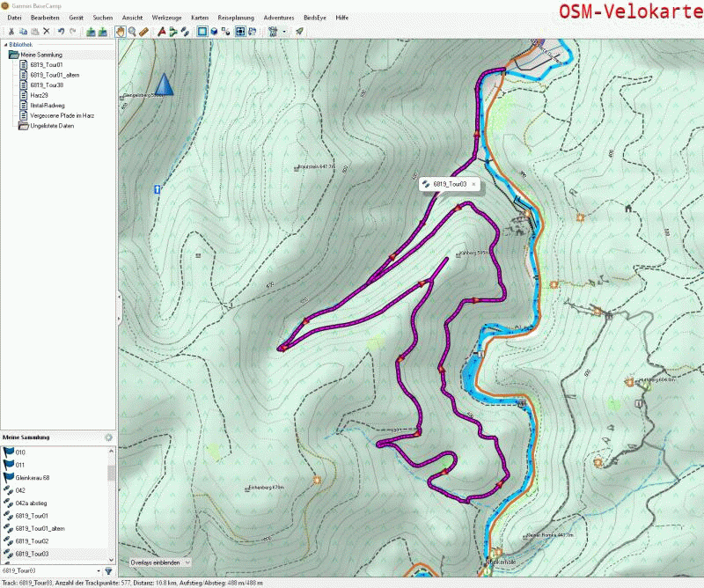Click the toolbar icon next to 3D view
704x588 pixels.
[x=225, y=32]
